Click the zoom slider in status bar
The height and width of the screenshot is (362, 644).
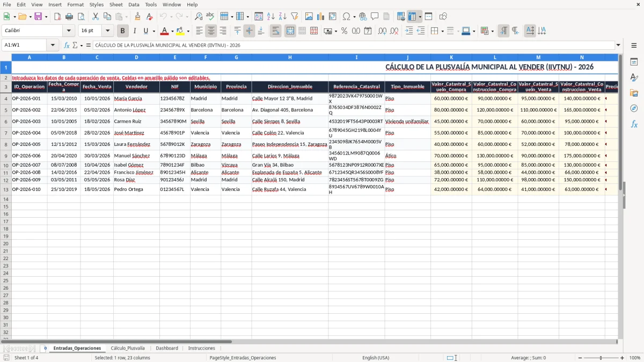pyautogui.click(x=601, y=358)
